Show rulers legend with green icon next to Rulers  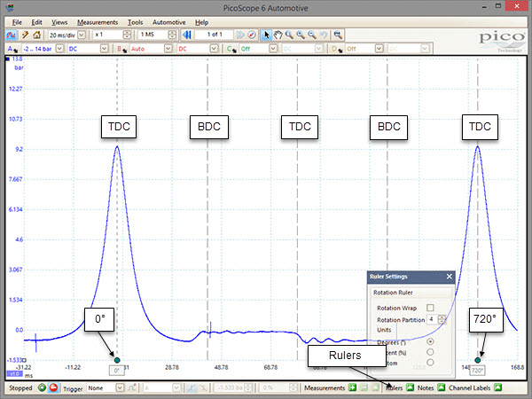(x=411, y=387)
